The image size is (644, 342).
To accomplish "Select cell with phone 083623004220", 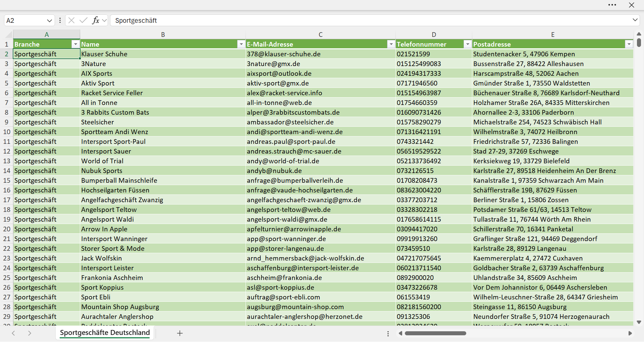I will pyautogui.click(x=434, y=190).
